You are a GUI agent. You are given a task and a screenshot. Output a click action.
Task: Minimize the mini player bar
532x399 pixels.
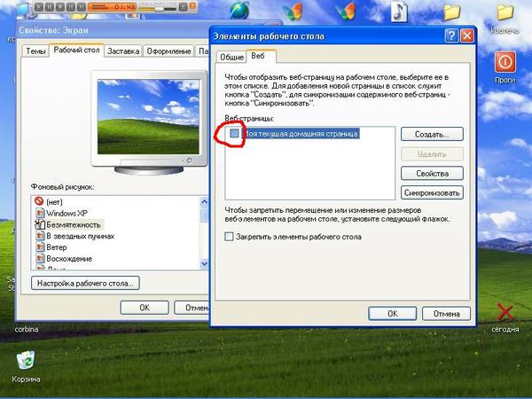click(183, 6)
